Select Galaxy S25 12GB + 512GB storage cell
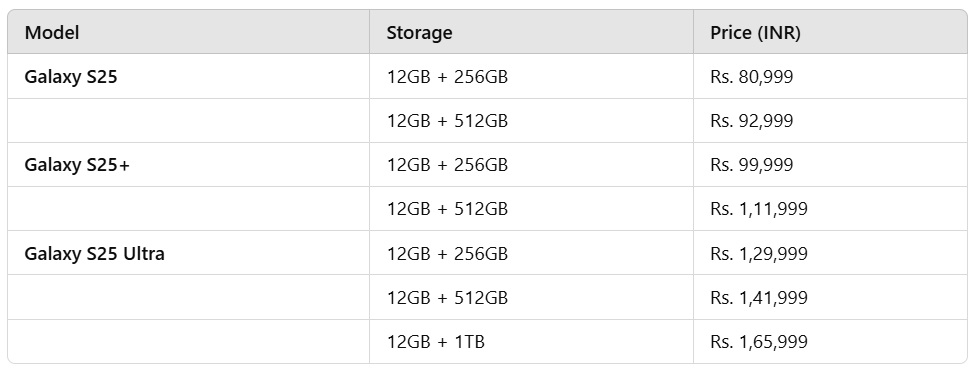The image size is (974, 368). [531, 121]
